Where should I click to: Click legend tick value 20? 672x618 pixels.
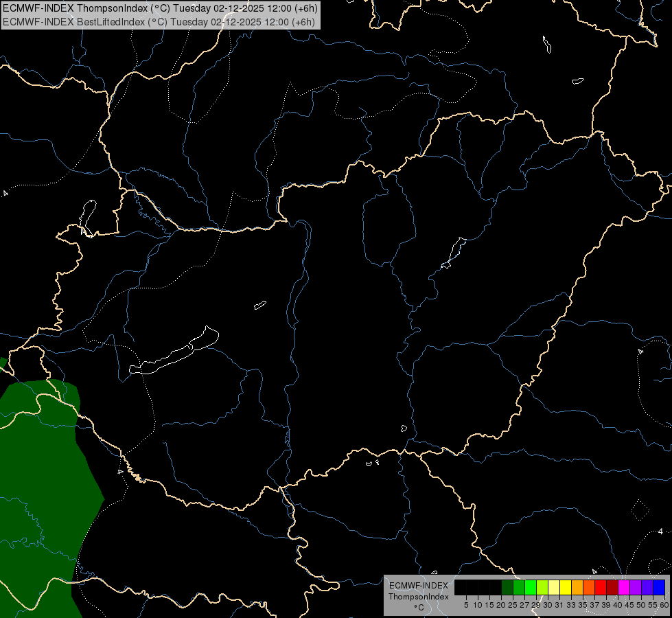tap(502, 605)
